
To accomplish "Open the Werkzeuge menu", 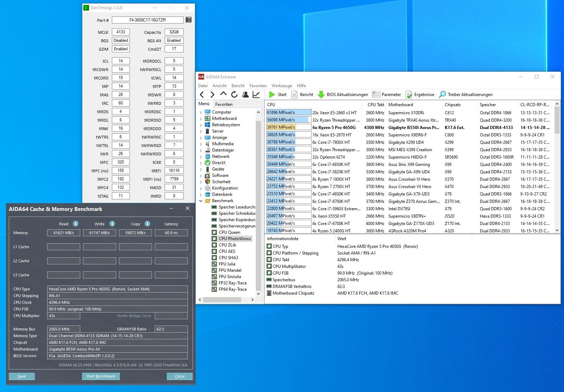I will coord(281,86).
